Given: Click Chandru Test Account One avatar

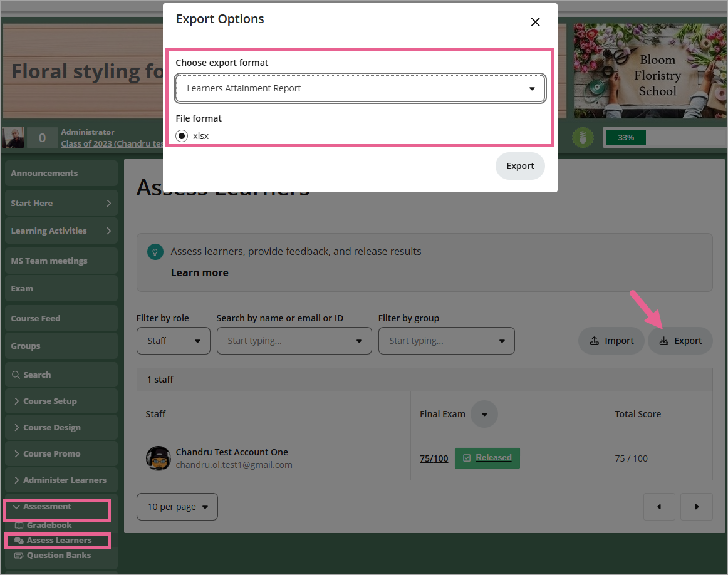Looking at the screenshot, I should pyautogui.click(x=159, y=458).
